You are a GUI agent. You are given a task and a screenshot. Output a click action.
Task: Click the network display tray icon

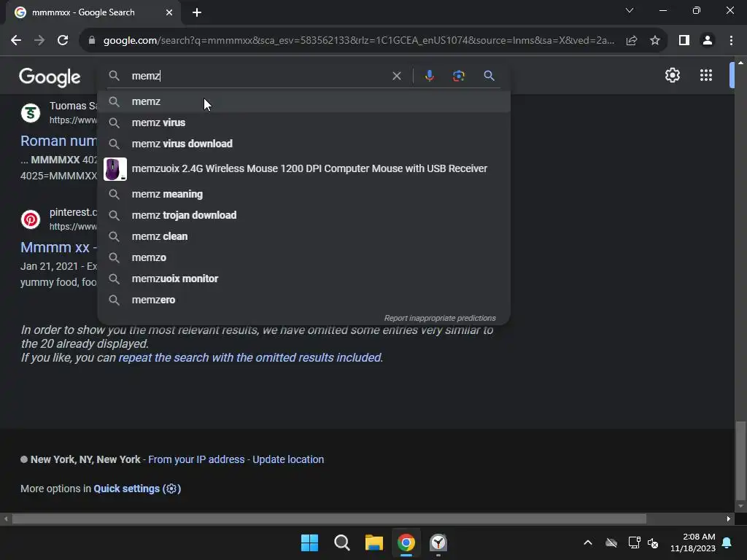[634, 542]
